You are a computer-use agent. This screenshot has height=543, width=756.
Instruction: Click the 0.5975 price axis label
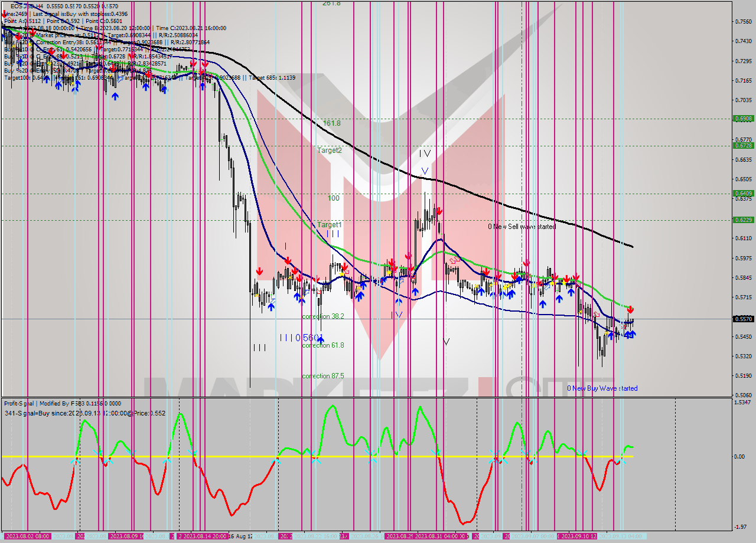(x=743, y=258)
